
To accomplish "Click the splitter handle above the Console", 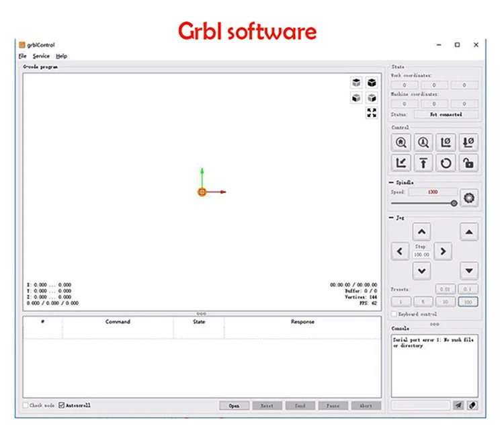I will [434, 324].
